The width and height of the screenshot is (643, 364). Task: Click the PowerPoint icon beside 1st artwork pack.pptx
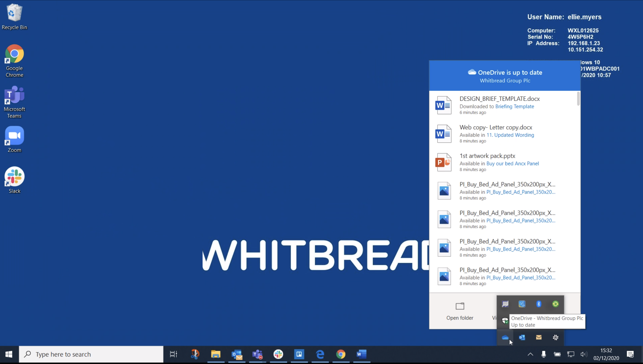(443, 162)
